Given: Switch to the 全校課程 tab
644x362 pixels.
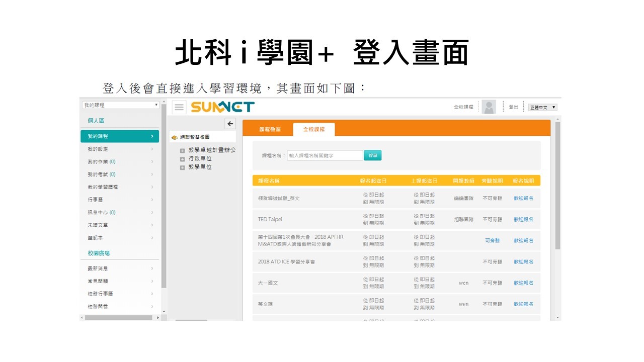Looking at the screenshot, I should click(314, 129).
